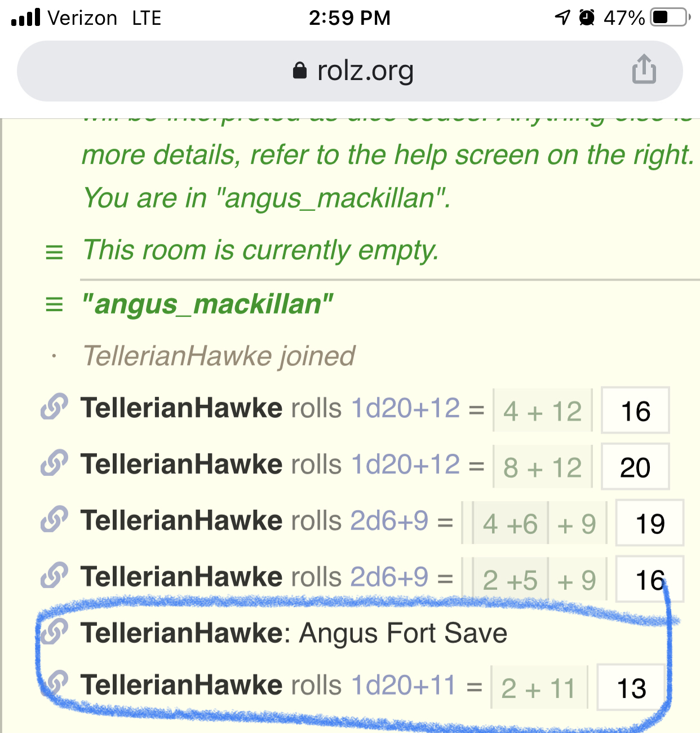The image size is (700, 733).
Task: Tap the share icon in address bar
Action: coord(644,69)
